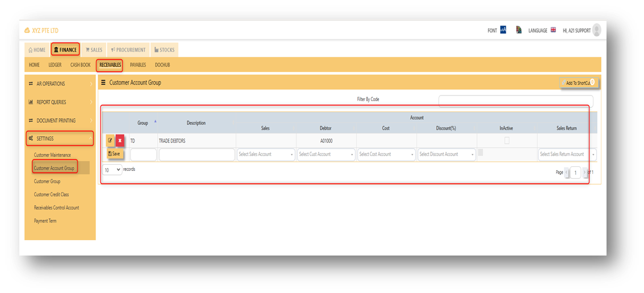Open the Select Sales Account dropdown
Image resolution: width=644 pixels, height=293 pixels.
tap(266, 154)
